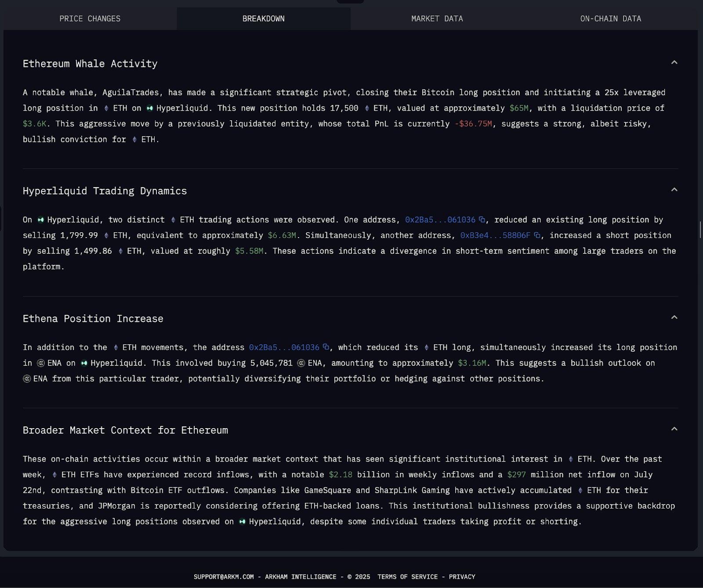Click the Hyperliquid icon after 'ENA on'
This screenshot has height=588, width=703.
point(84,363)
